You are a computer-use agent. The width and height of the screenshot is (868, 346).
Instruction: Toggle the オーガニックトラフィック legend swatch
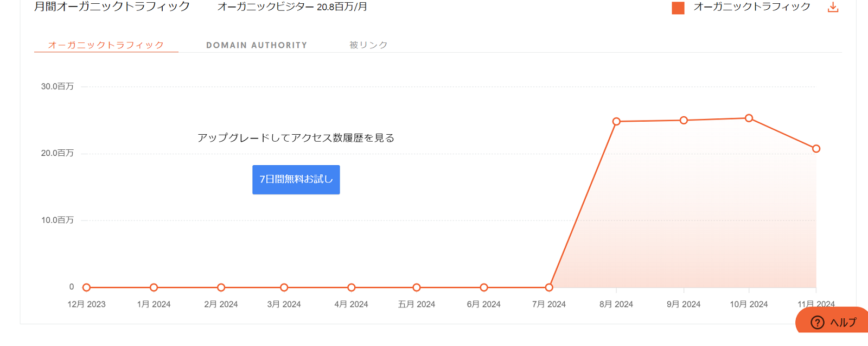[678, 8]
